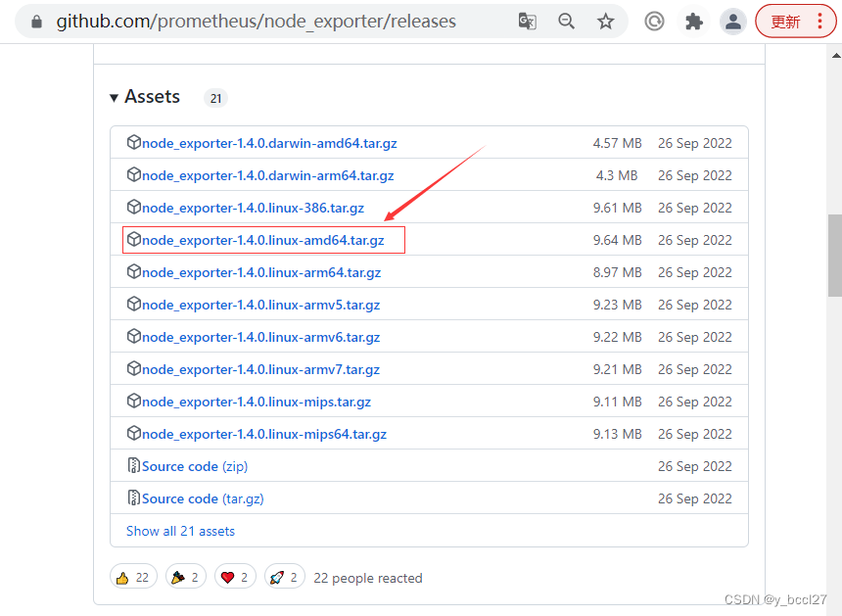The height and width of the screenshot is (616, 842).
Task: Click the 9.64 MB size value
Action: (618, 240)
